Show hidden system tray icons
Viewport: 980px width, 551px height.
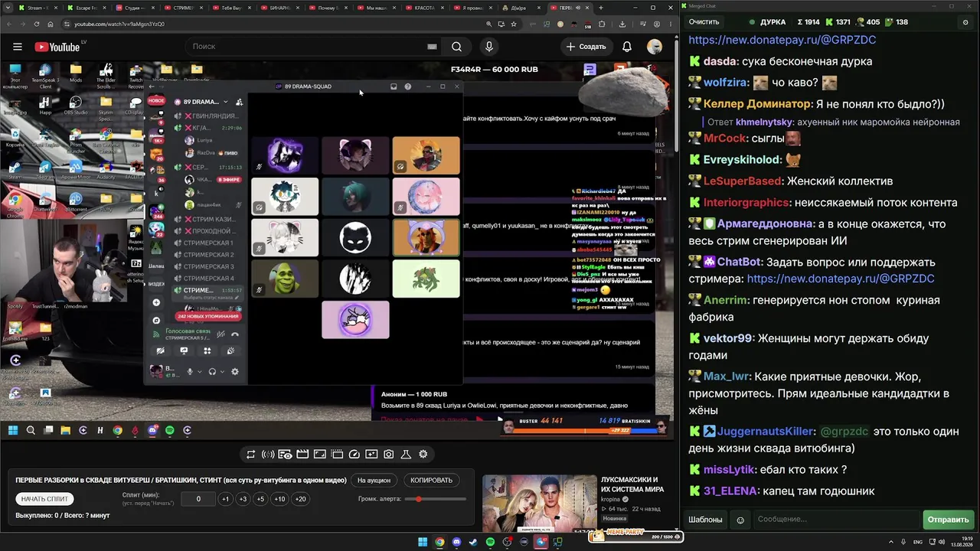(x=891, y=543)
